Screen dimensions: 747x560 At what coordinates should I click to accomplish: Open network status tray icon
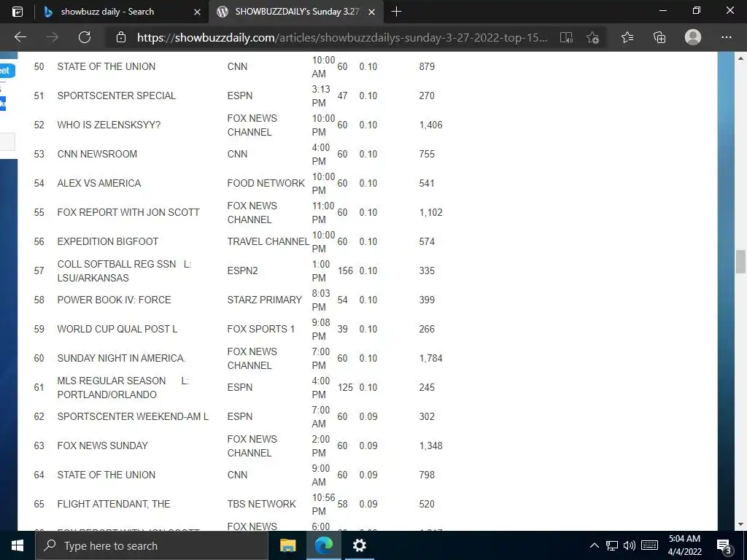coord(612,545)
